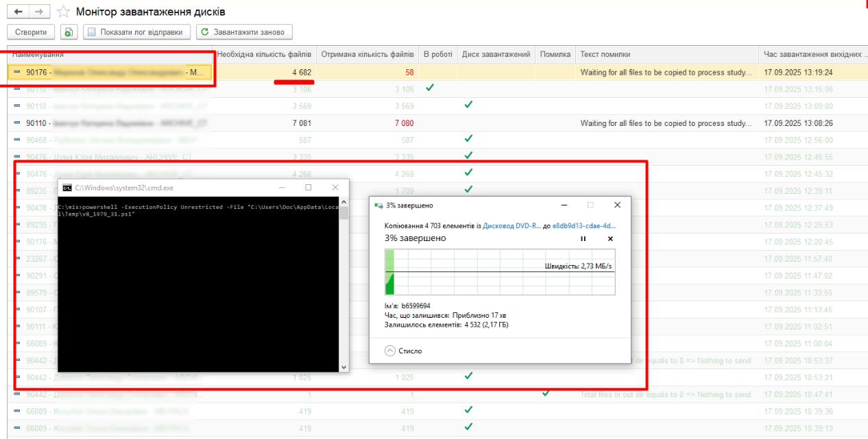Click the cmd.exe title bar icon
Viewport: 868px width, 439px height.
pyautogui.click(x=67, y=188)
